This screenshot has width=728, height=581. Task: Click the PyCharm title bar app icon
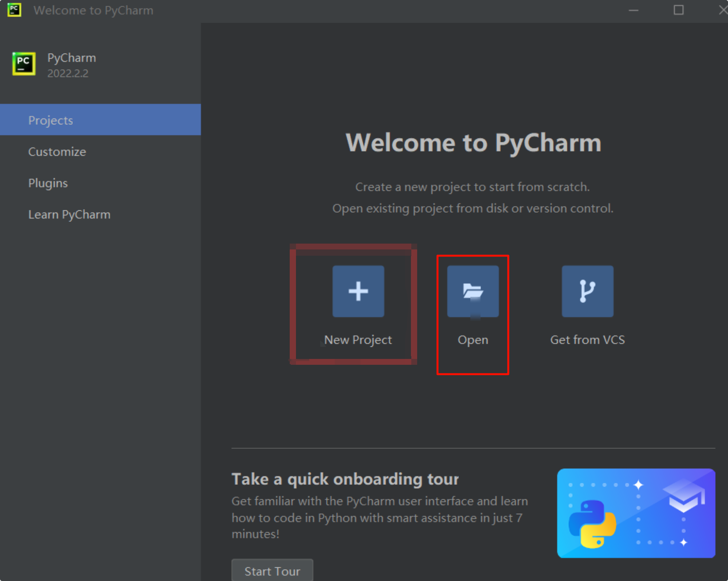[14, 10]
